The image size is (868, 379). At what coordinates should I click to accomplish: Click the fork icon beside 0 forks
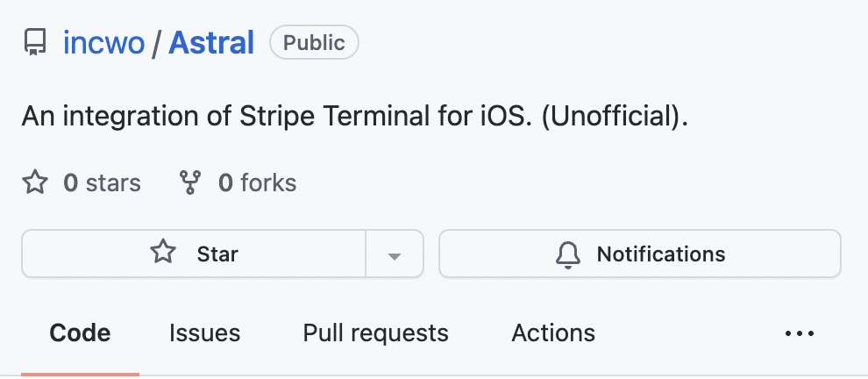[190, 182]
